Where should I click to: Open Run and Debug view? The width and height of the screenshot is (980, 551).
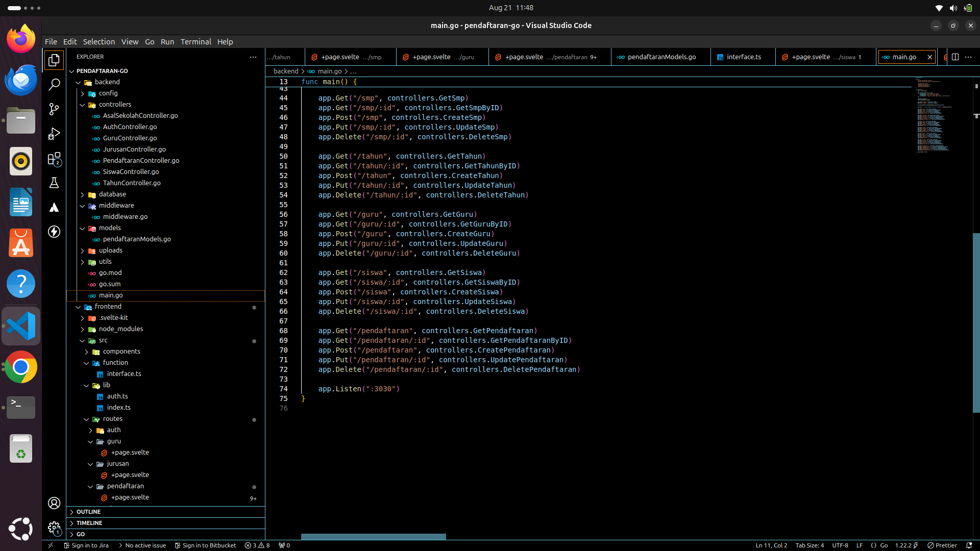(54, 134)
